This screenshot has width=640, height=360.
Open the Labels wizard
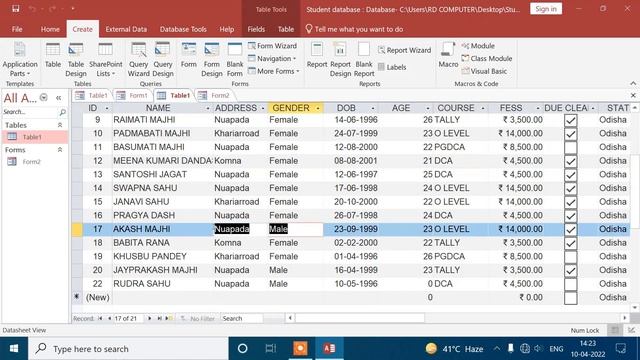392,67
